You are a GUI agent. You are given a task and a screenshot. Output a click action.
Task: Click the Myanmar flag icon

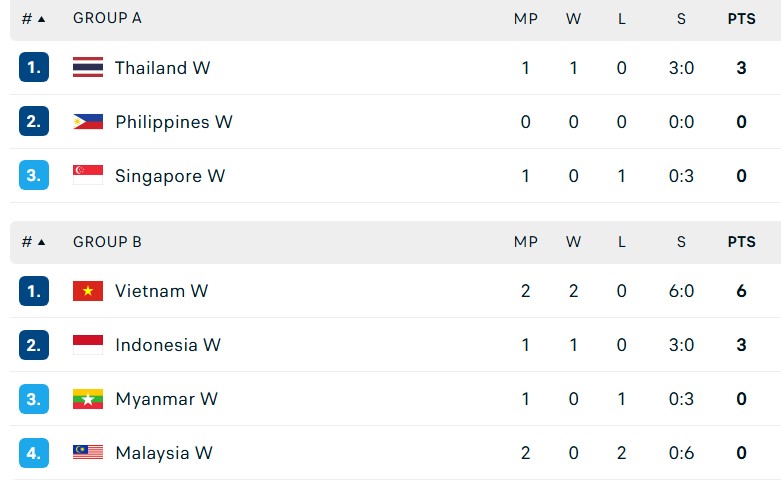click(x=88, y=399)
